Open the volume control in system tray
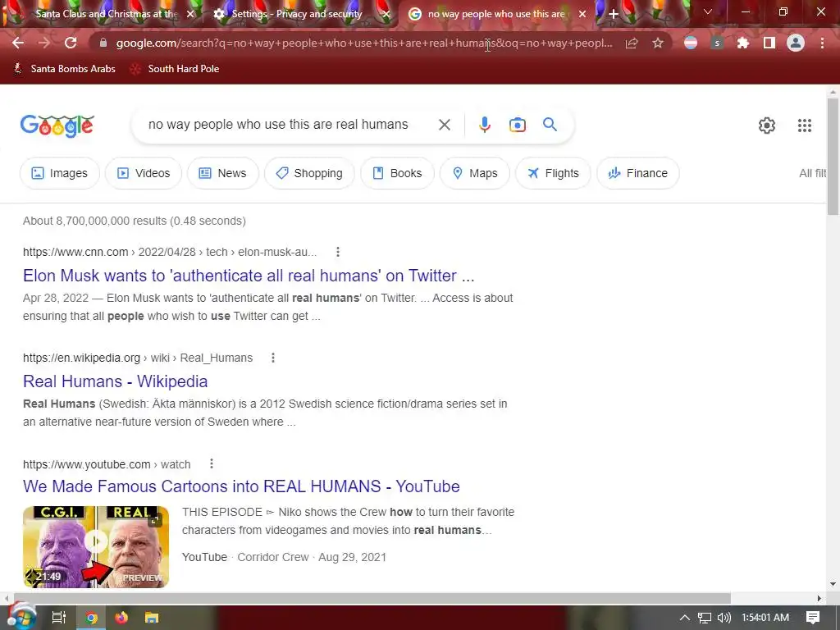The image size is (840, 630). click(x=724, y=618)
